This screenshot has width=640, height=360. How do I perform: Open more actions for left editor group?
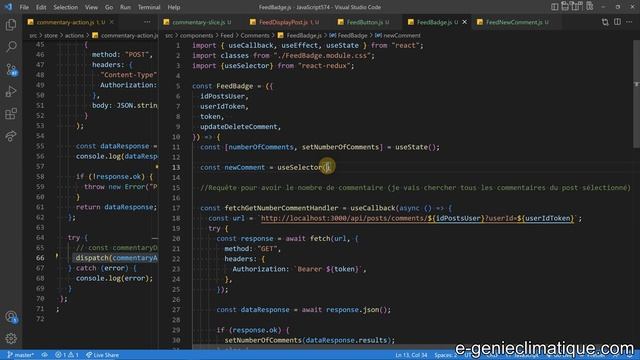click(147, 22)
